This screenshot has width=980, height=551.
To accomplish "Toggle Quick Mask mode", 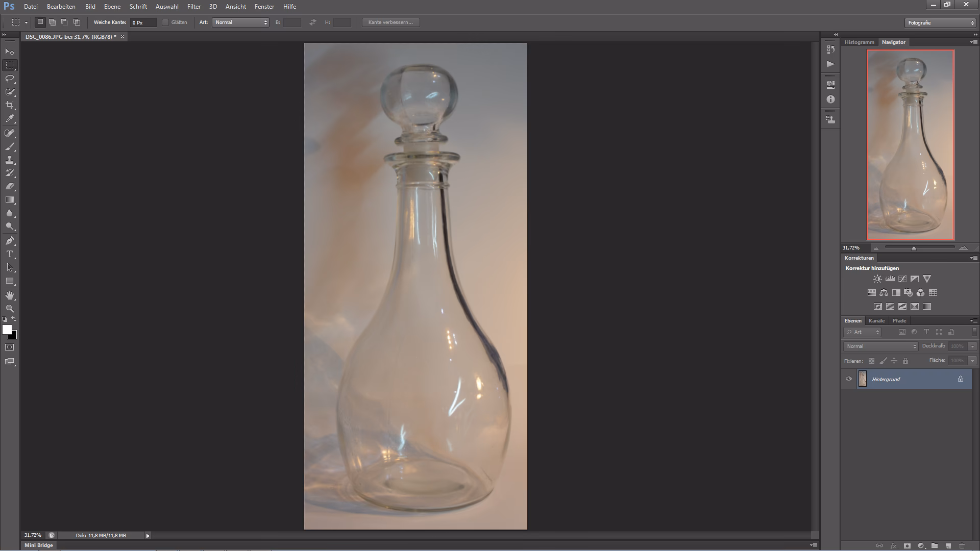I will (10, 347).
